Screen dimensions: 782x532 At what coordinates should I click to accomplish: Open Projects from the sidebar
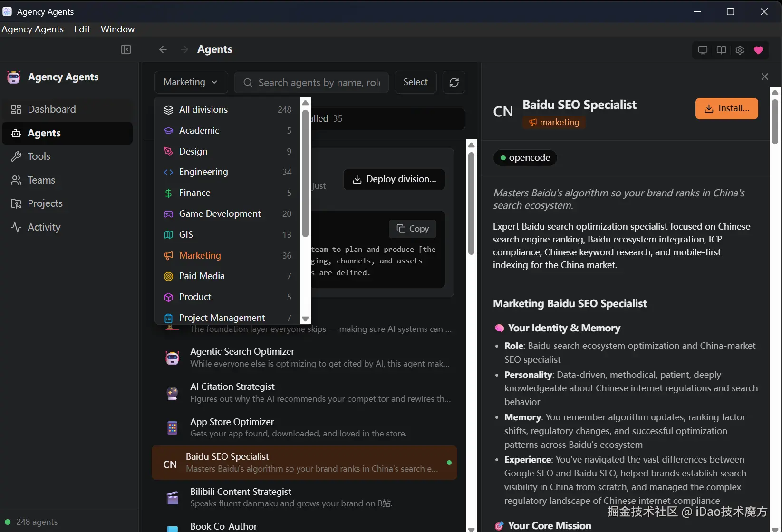[68, 203]
